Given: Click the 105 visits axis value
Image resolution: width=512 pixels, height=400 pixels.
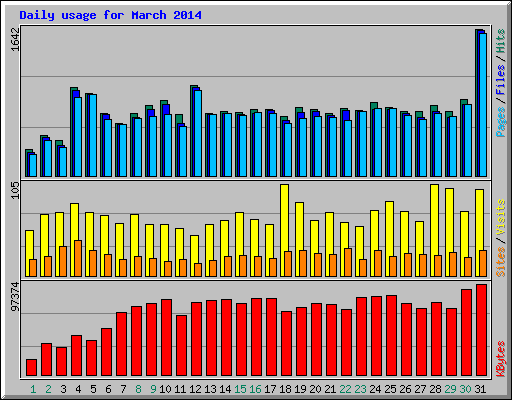Looking at the screenshot, I should [15, 191].
